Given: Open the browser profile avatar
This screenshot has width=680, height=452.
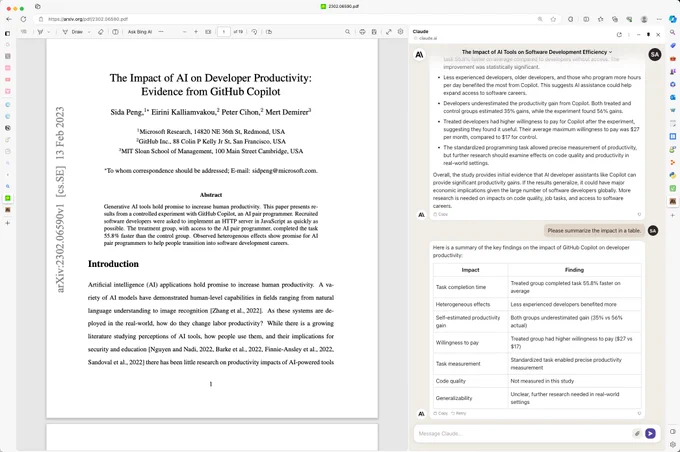Looking at the screenshot, I should pos(644,19).
